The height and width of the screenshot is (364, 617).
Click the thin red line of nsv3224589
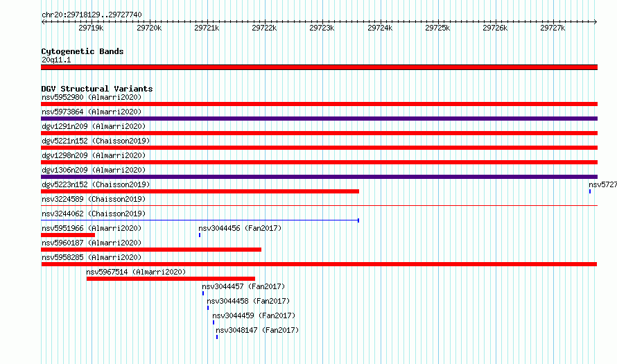click(319, 205)
